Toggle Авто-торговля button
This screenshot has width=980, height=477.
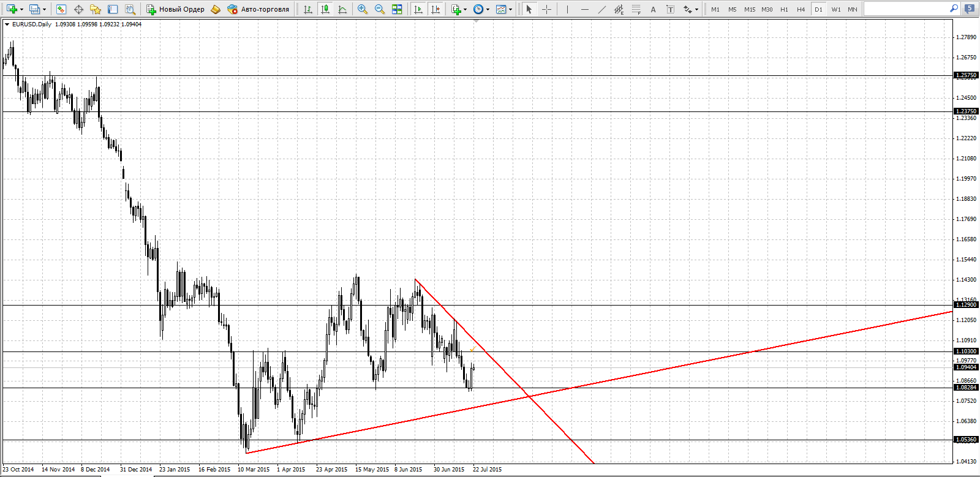tap(258, 9)
